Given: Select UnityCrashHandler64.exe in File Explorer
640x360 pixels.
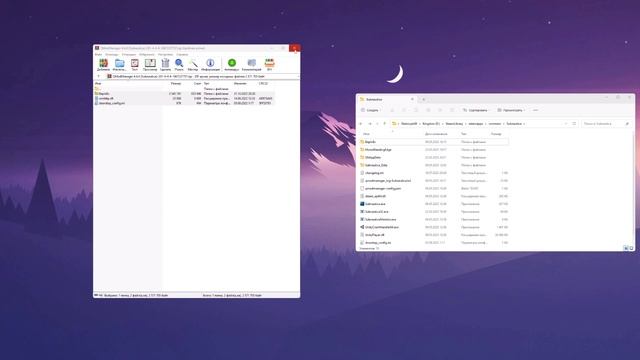Looking at the screenshot, I should tap(434, 227).
